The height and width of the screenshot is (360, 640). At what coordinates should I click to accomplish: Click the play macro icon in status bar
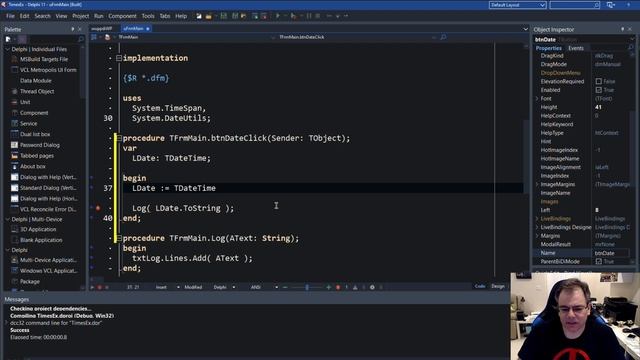[x=92, y=287]
